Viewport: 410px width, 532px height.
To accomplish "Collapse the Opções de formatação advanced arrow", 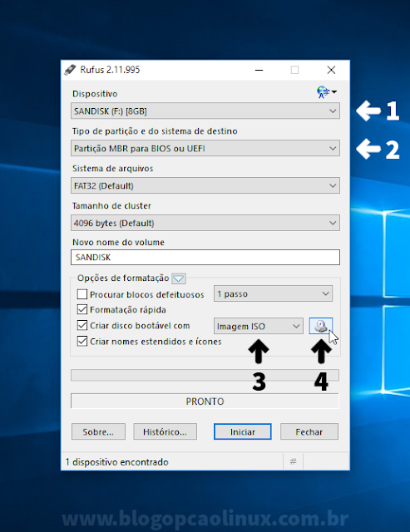I will (x=179, y=278).
